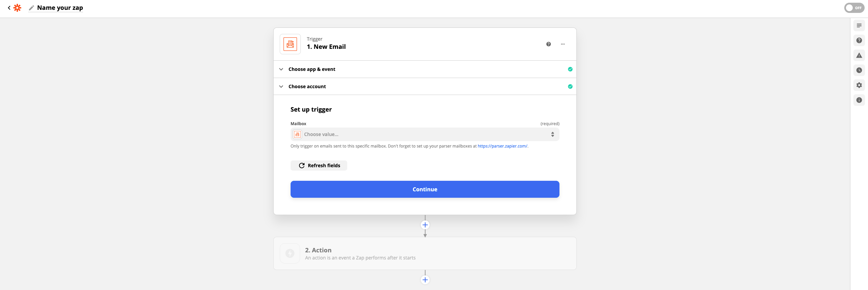Open help from the right sidebar
Viewport: 868px width, 290px height.
click(859, 40)
